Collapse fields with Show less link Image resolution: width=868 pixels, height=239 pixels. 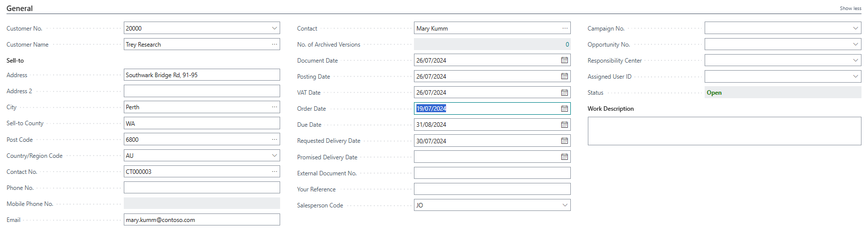(850, 9)
